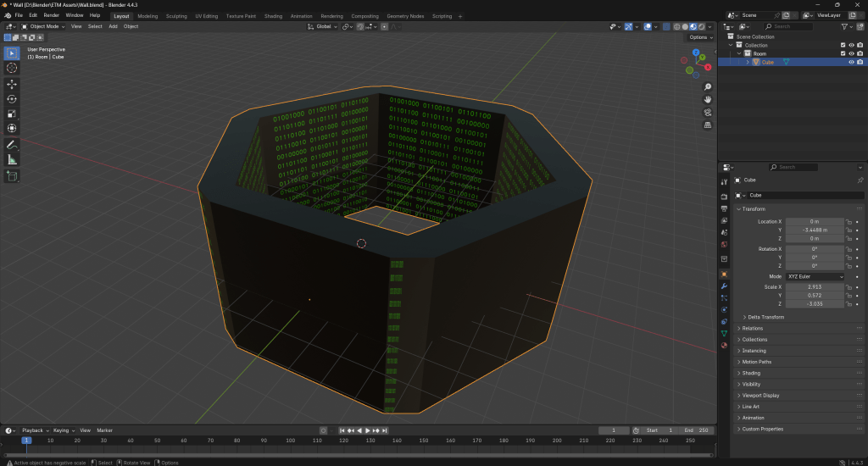Screen dimensions: 868x466
Task: Select the Rotate tool in the toolbar
Action: 12,99
